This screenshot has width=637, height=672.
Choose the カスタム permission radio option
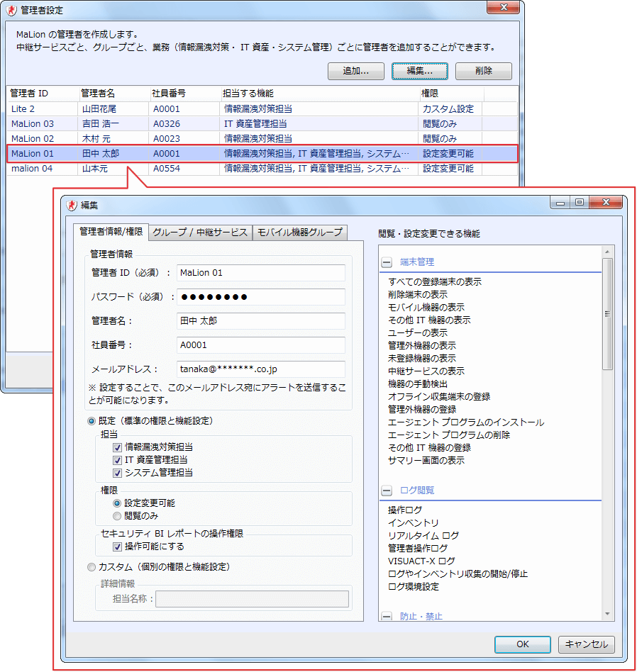click(x=91, y=567)
